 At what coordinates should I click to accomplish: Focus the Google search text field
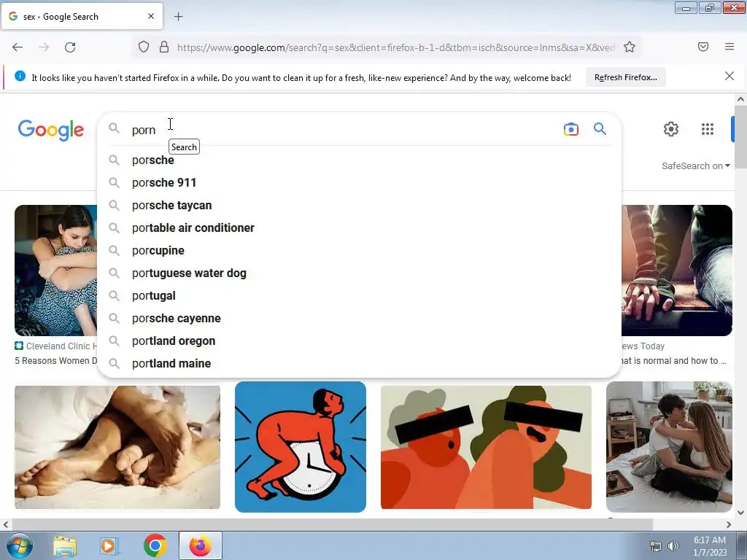click(343, 130)
